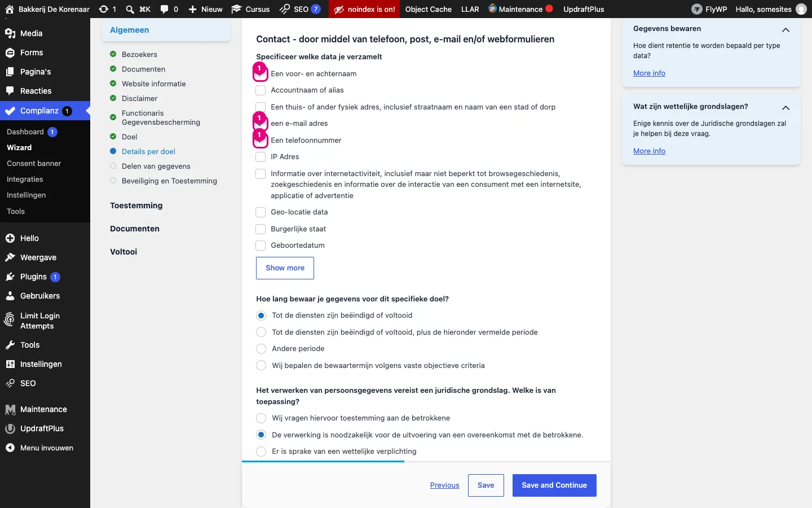Check the Accountnaam of alias checkbox

tap(261, 90)
